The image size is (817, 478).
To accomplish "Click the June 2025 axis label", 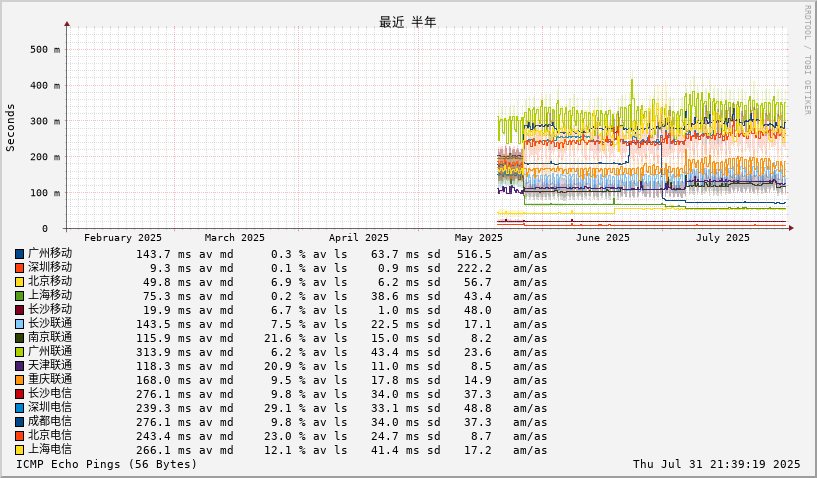I will pyautogui.click(x=603, y=238).
